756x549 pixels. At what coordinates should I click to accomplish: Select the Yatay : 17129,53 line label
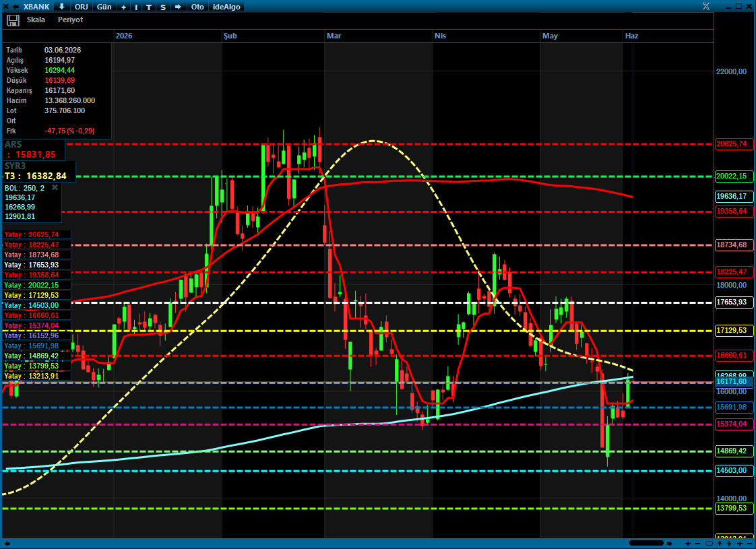[x=37, y=296]
